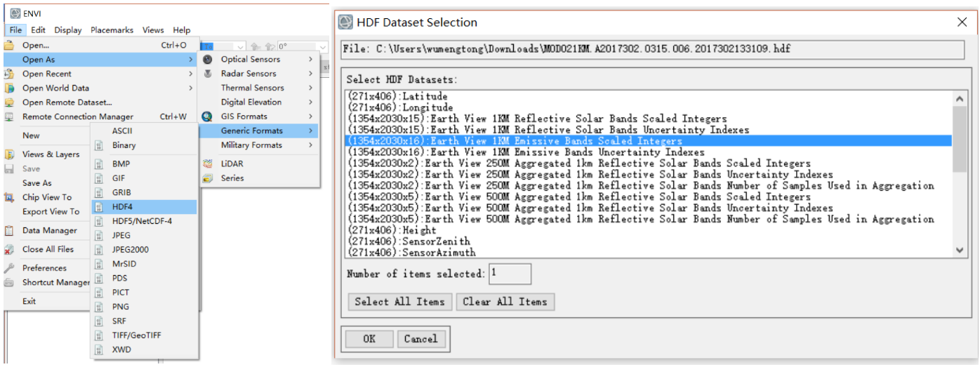Click the Series icon
This screenshot has height=367, width=980.
click(207, 178)
